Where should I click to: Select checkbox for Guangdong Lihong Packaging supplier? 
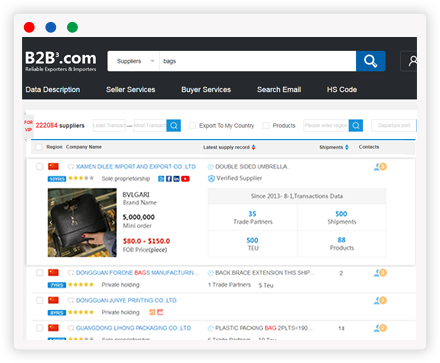point(40,328)
